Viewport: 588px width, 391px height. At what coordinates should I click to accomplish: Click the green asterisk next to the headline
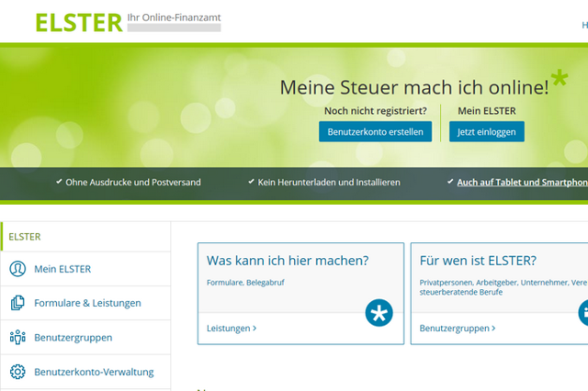click(560, 77)
